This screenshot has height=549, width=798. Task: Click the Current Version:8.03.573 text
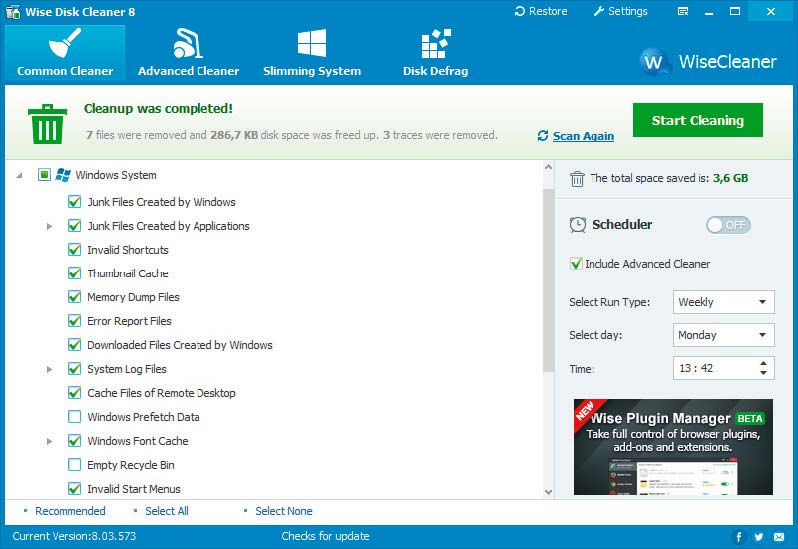[x=74, y=536]
